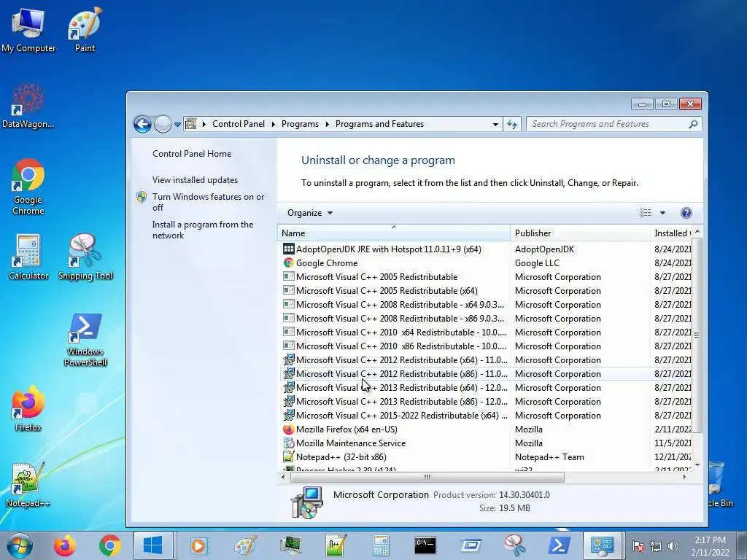Viewport: 747px width, 560px height.
Task: Select Mozilla Maintenance Service entry
Action: point(485,443)
